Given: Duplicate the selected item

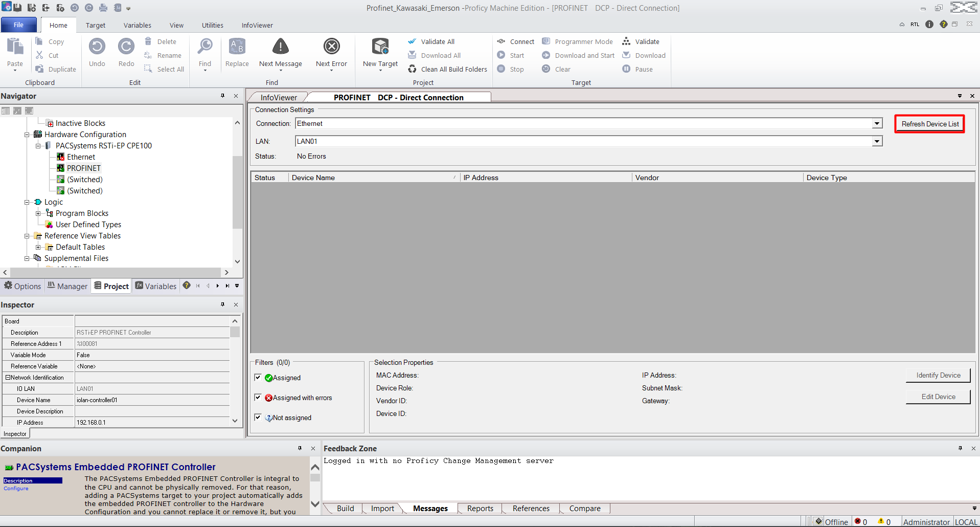Looking at the screenshot, I should tap(56, 69).
